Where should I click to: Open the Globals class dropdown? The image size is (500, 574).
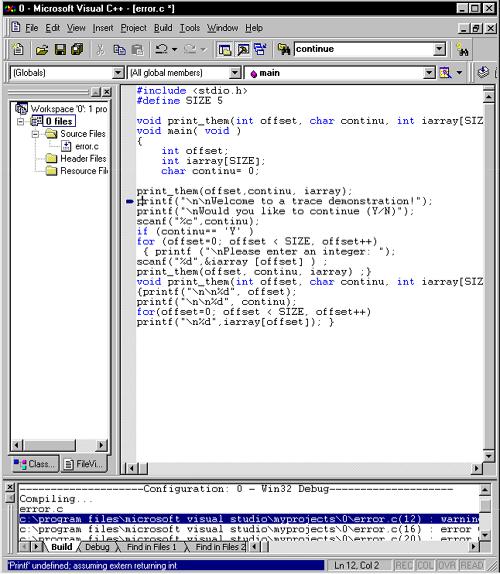point(117,73)
